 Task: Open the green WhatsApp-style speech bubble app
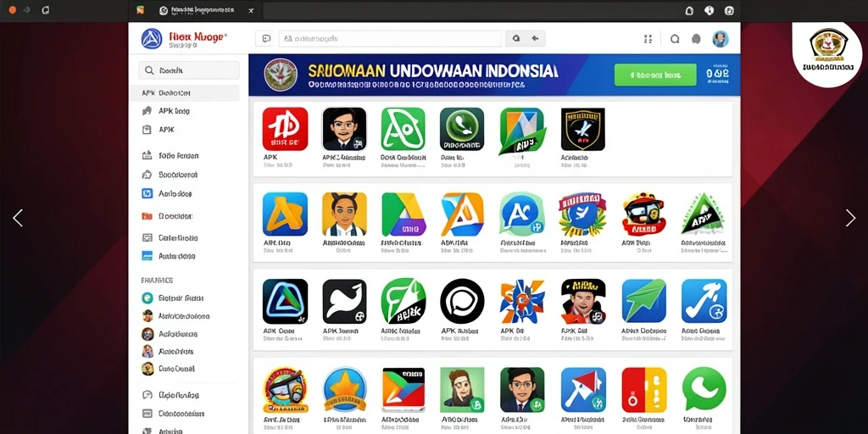704,388
